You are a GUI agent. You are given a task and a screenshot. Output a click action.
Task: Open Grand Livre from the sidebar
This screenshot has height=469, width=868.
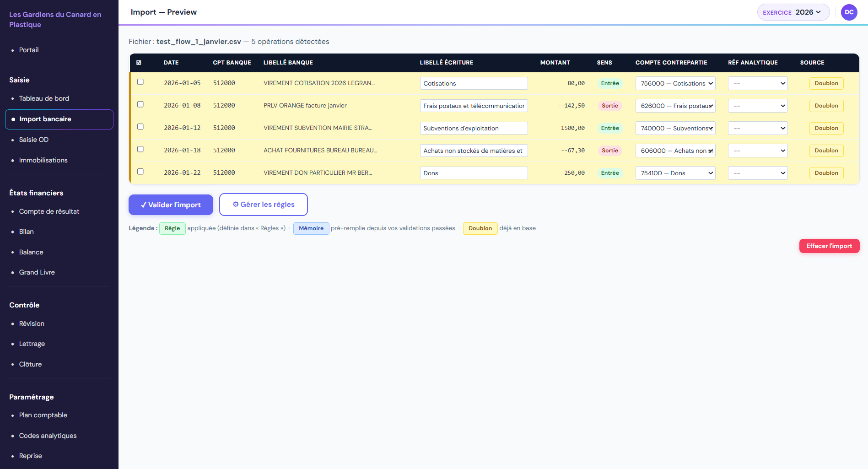(x=37, y=272)
